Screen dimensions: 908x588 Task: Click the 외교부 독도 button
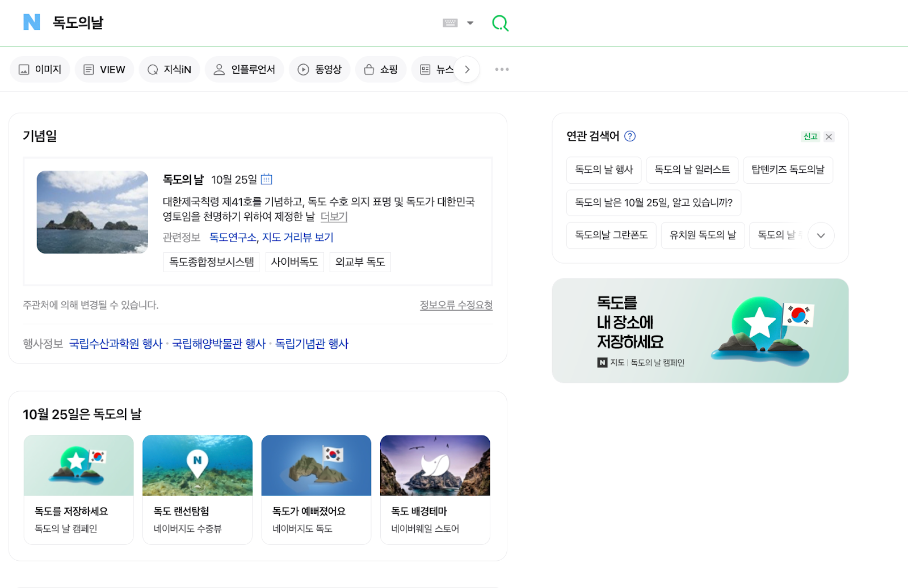[360, 262]
